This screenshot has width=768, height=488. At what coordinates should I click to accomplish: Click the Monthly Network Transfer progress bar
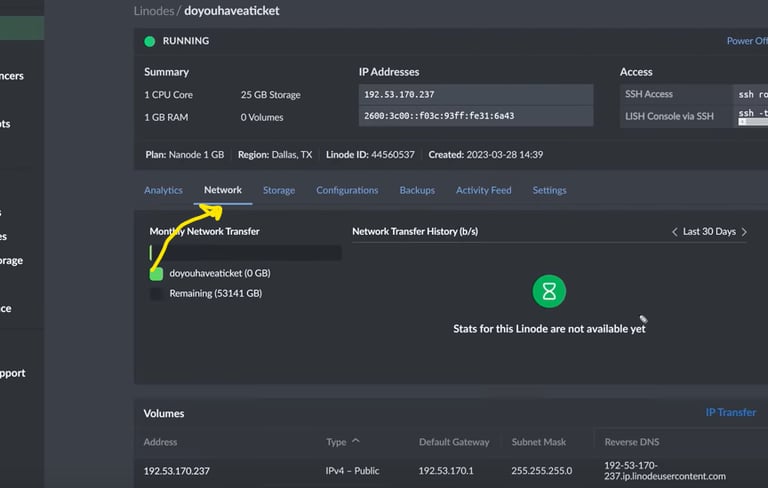tap(245, 253)
